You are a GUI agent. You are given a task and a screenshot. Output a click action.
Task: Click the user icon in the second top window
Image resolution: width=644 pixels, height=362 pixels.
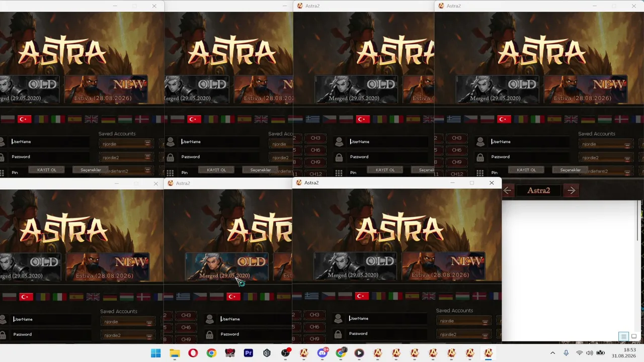(171, 142)
